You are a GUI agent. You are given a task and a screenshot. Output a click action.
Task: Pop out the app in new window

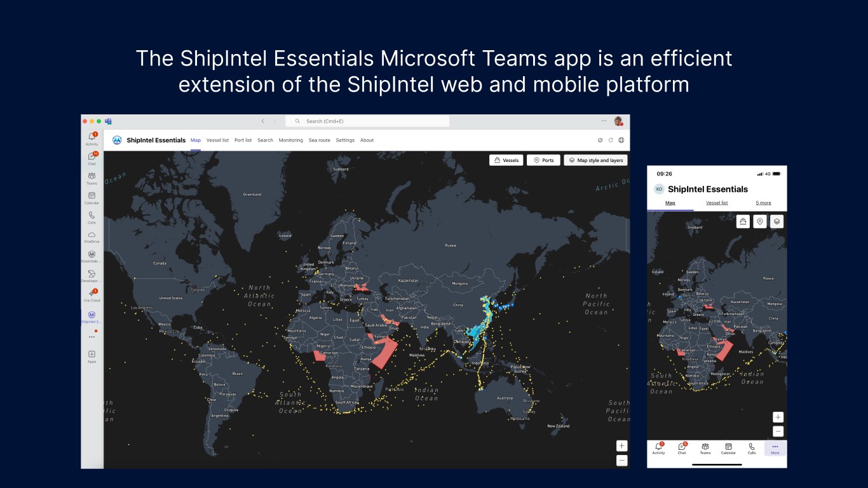pyautogui.click(x=600, y=140)
